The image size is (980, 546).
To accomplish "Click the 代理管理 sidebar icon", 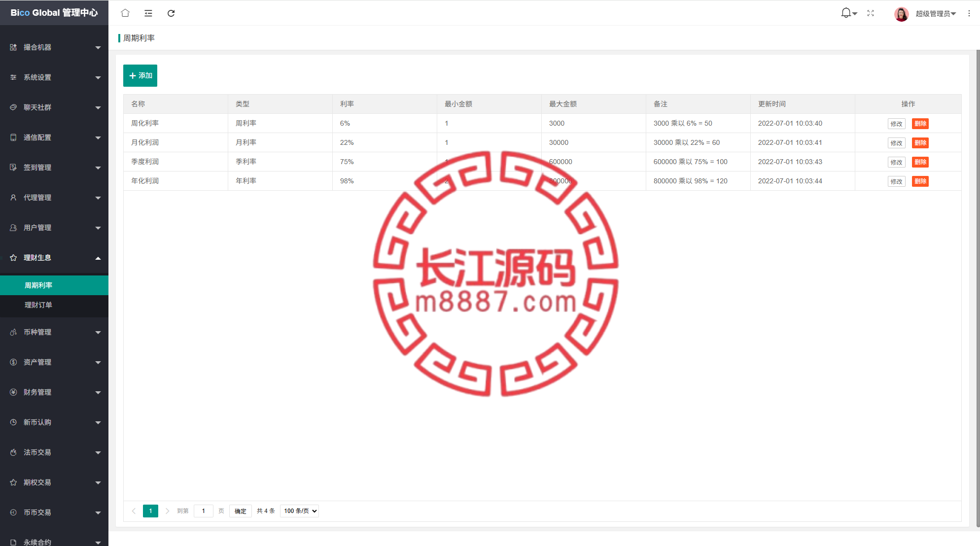I will coord(13,198).
